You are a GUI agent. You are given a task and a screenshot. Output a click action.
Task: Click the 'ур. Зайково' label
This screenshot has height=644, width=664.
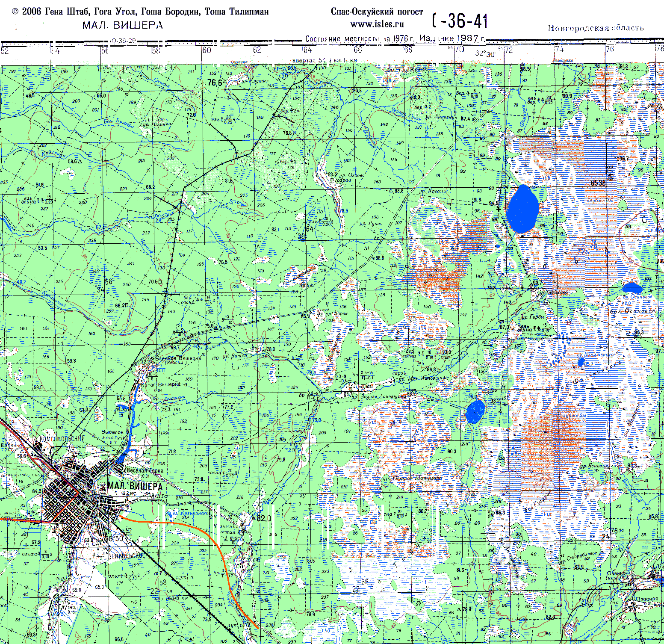pos(553,293)
